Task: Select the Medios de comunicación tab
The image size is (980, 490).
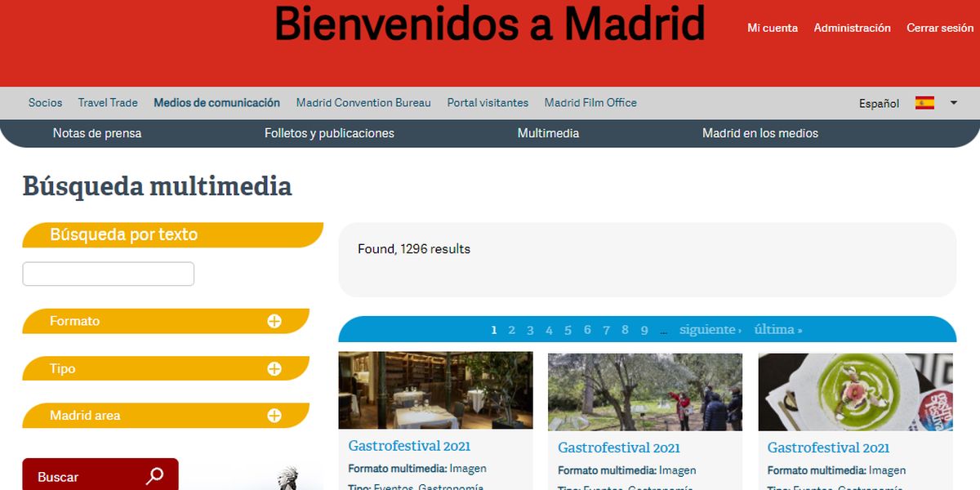Action: 216,102
